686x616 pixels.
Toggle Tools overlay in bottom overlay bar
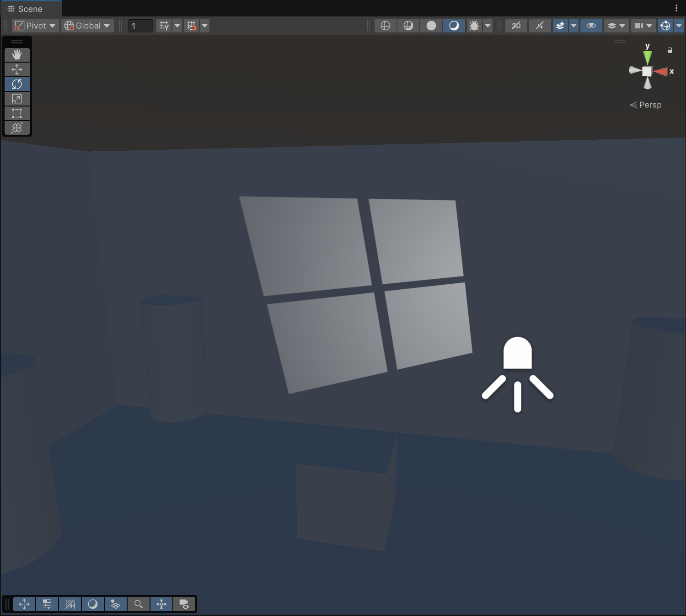point(24,604)
